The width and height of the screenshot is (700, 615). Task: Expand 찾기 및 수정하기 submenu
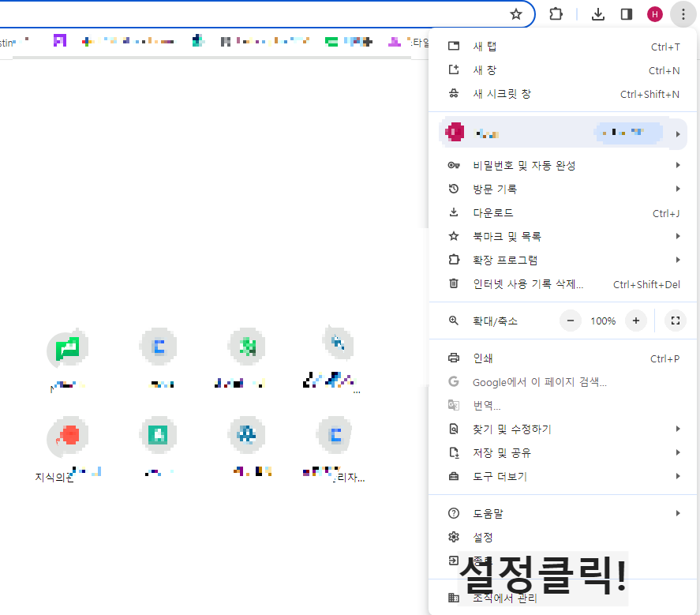tap(563, 429)
